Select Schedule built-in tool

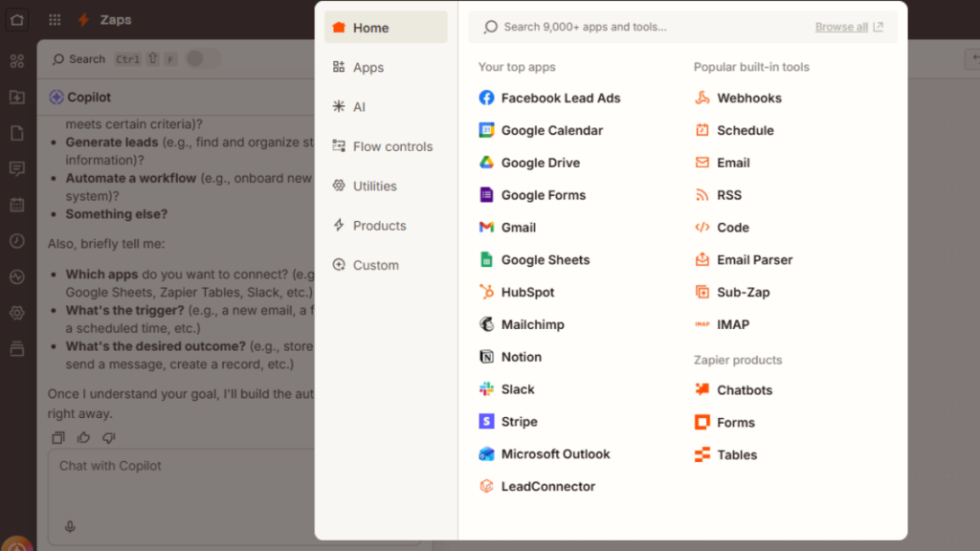click(734, 130)
